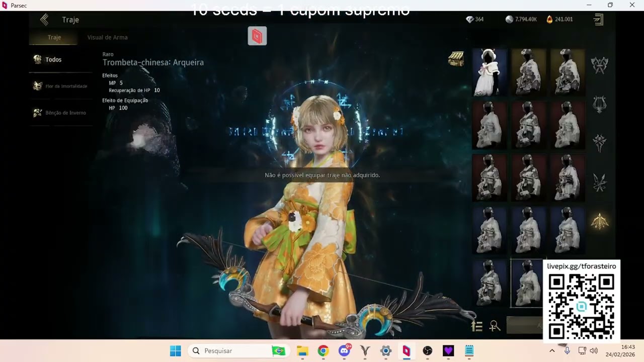This screenshot has height=362, width=644.
Task: Choose the crossed-axes class filter icon
Action: coord(599,65)
